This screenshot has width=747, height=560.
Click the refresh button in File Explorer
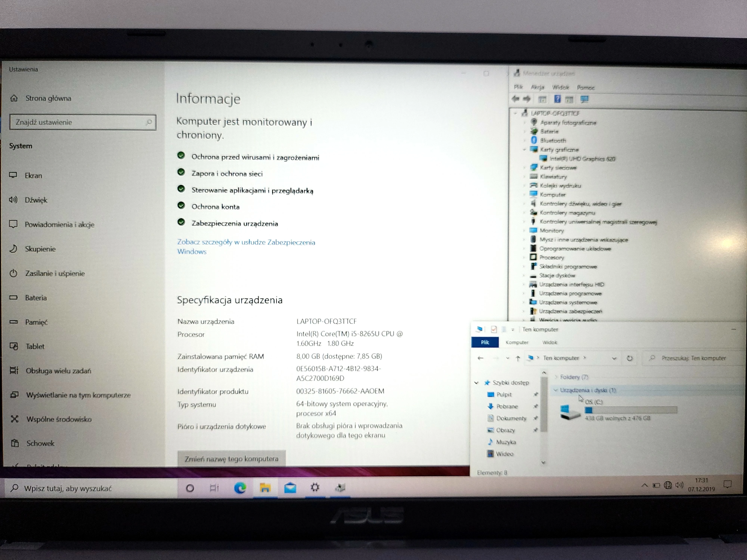[630, 358]
